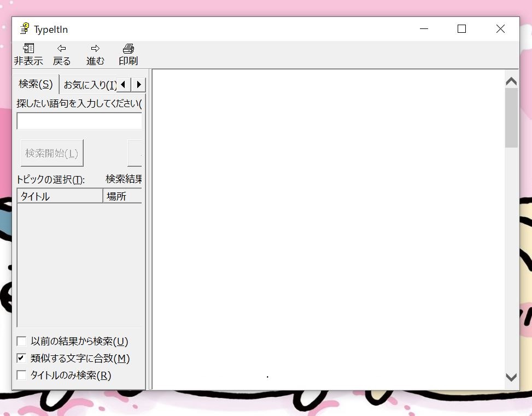Focus the search phrase input field

tap(79, 121)
